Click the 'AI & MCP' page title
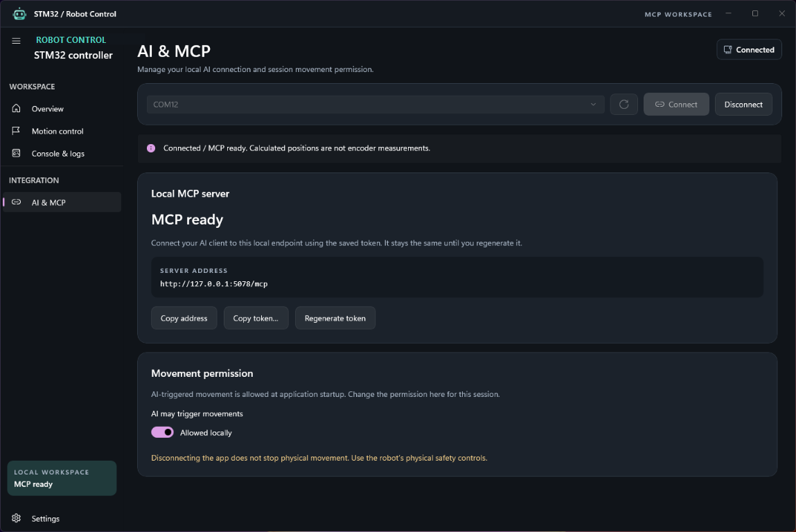796x532 pixels. (174, 51)
